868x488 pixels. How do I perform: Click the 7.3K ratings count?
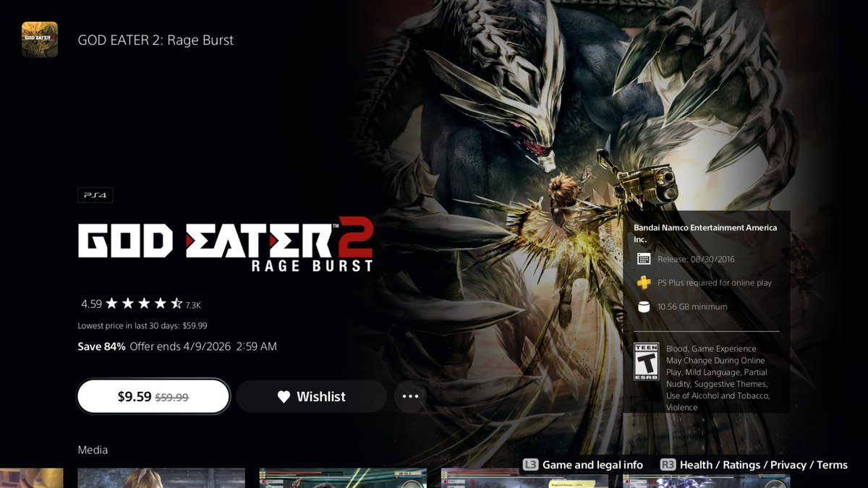point(193,305)
